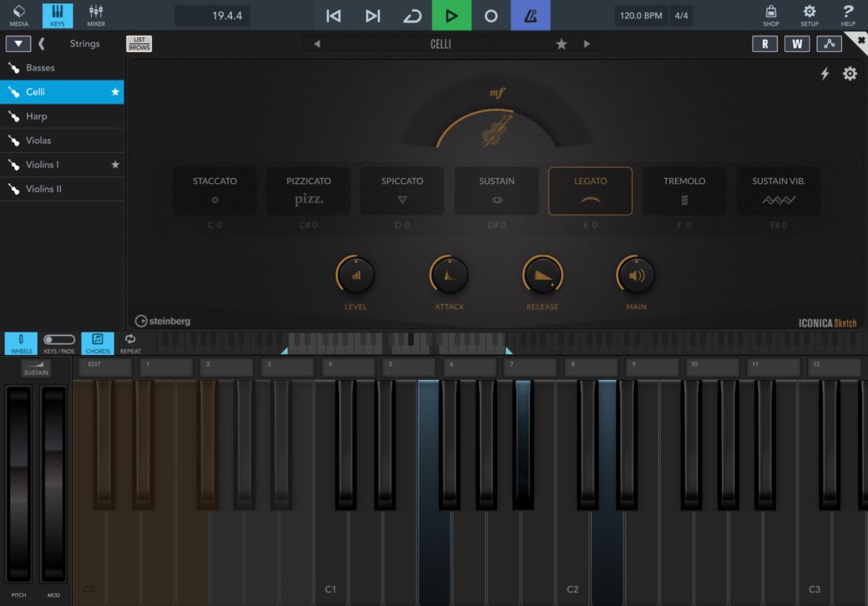
Task: Click the 120.0 BPM tempo field
Action: pyautogui.click(x=641, y=16)
